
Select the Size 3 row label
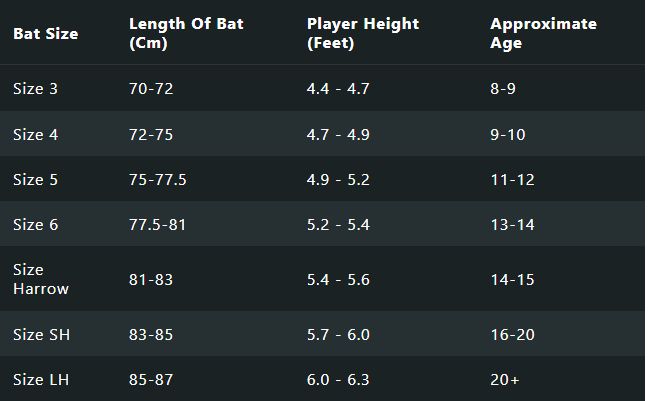35,89
